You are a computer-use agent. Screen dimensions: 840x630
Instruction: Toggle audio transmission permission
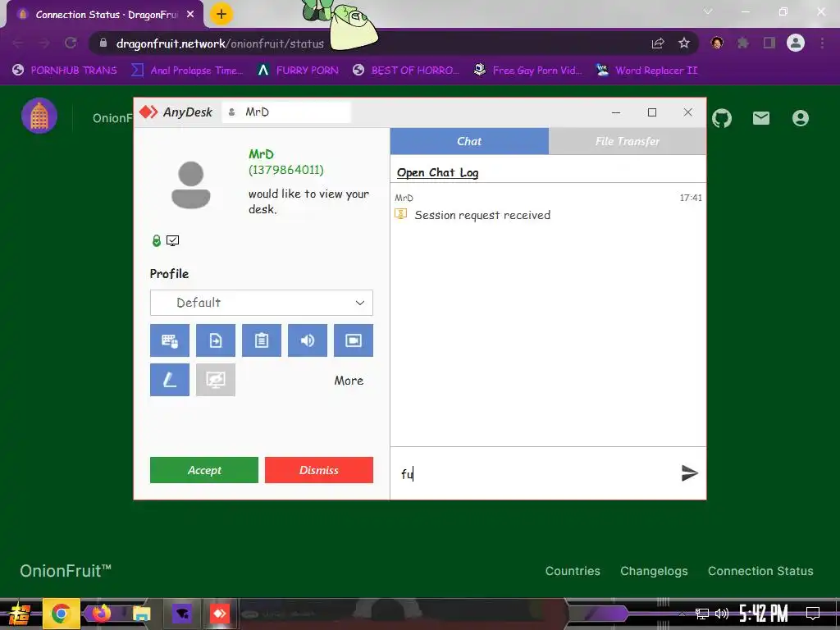click(x=308, y=340)
